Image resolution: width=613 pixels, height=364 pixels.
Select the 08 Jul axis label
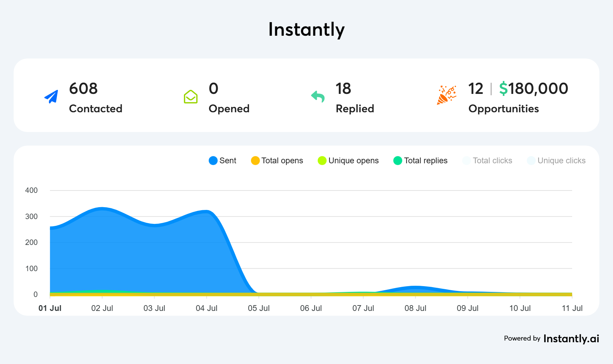(415, 308)
